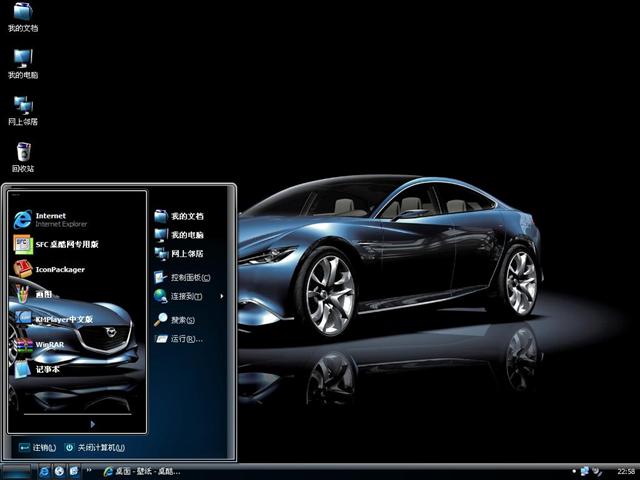Expand 连接到 submenu in Start menu
The height and width of the screenshot is (480, 640).
coord(187,296)
